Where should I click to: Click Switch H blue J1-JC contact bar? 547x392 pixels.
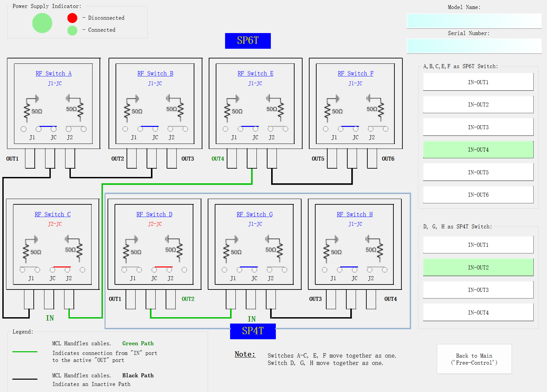tap(349, 267)
